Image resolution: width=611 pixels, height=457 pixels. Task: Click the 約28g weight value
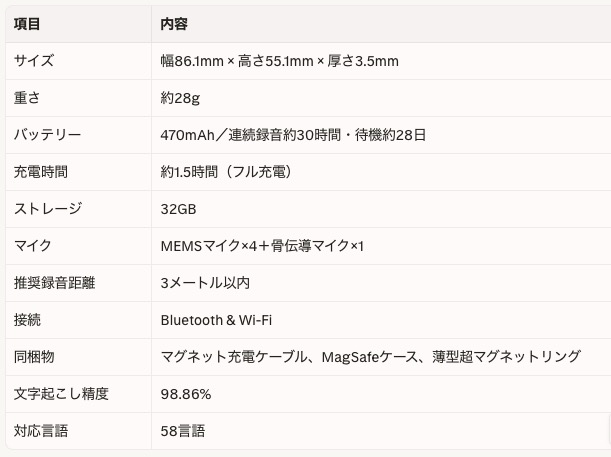pos(180,98)
